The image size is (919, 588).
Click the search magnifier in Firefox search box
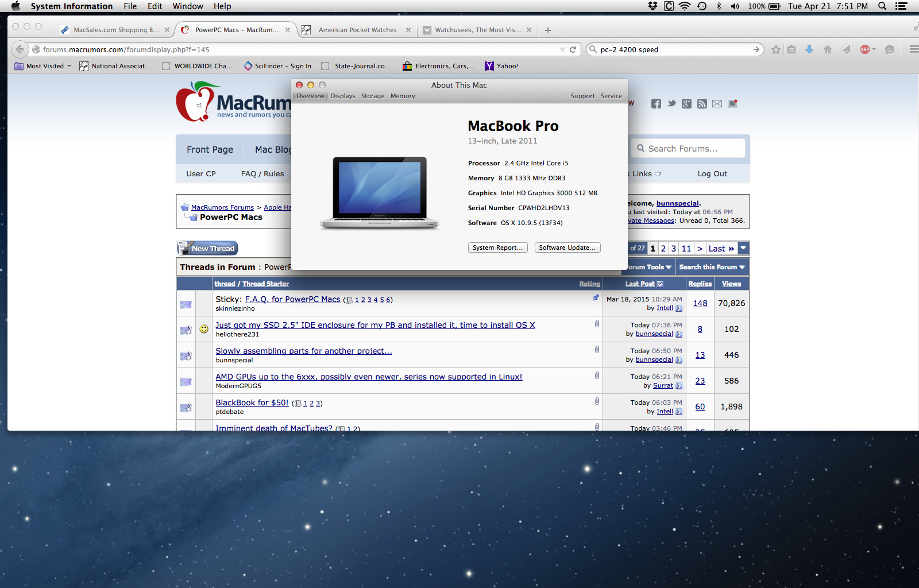593,49
